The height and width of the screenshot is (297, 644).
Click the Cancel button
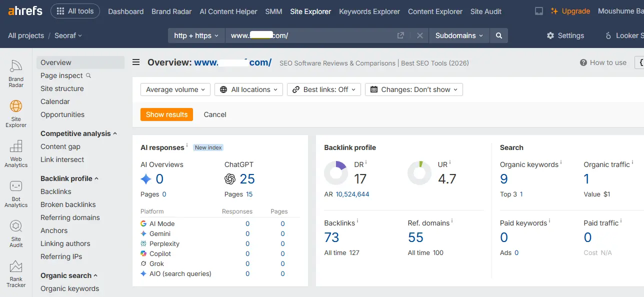(x=215, y=114)
